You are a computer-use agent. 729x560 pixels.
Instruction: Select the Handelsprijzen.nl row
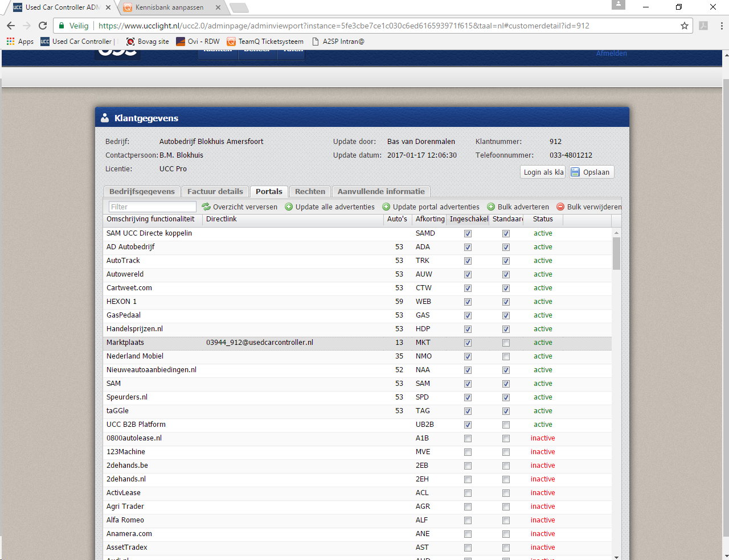click(358, 329)
